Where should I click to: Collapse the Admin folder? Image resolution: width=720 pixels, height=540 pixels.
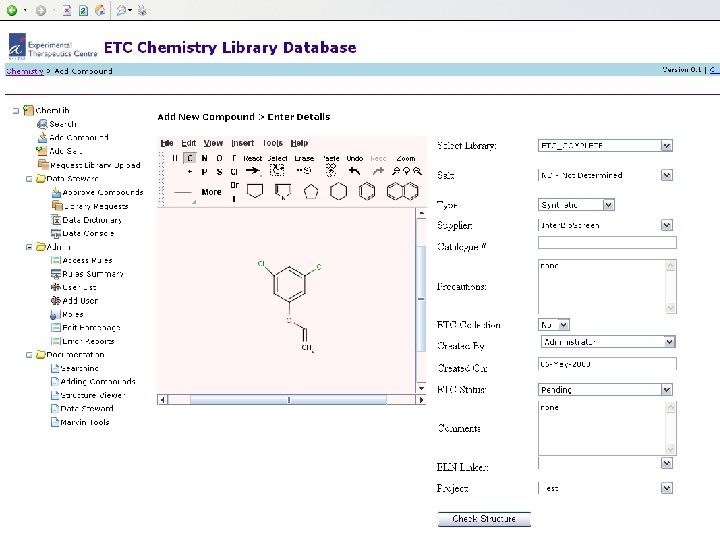[28, 247]
